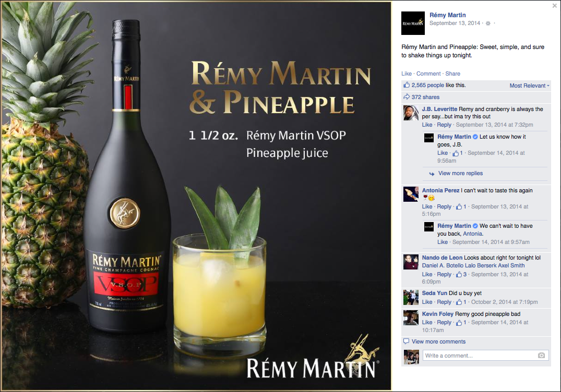
Task: Click the camera icon in comment box
Action: coord(541,355)
